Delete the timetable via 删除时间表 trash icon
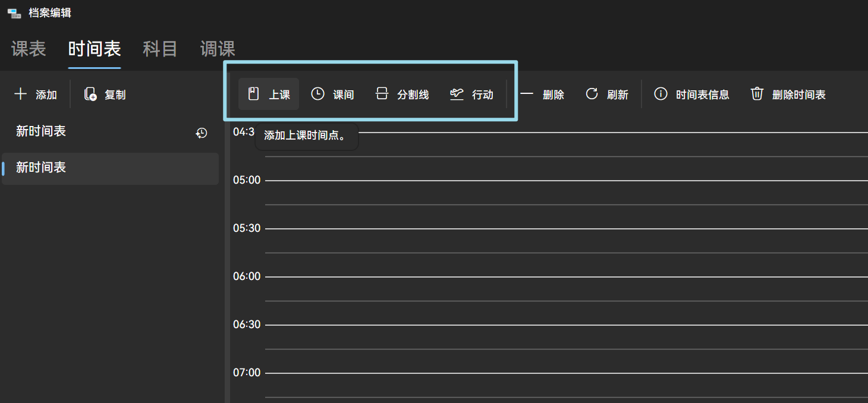868x403 pixels. coord(757,93)
